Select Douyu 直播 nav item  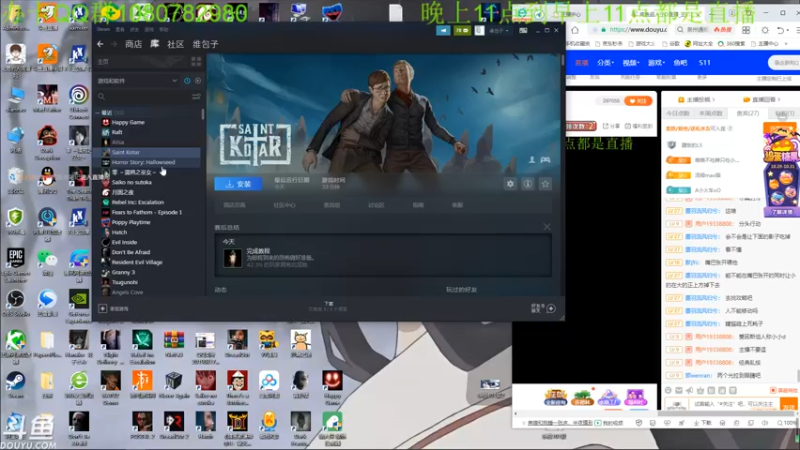(582, 63)
